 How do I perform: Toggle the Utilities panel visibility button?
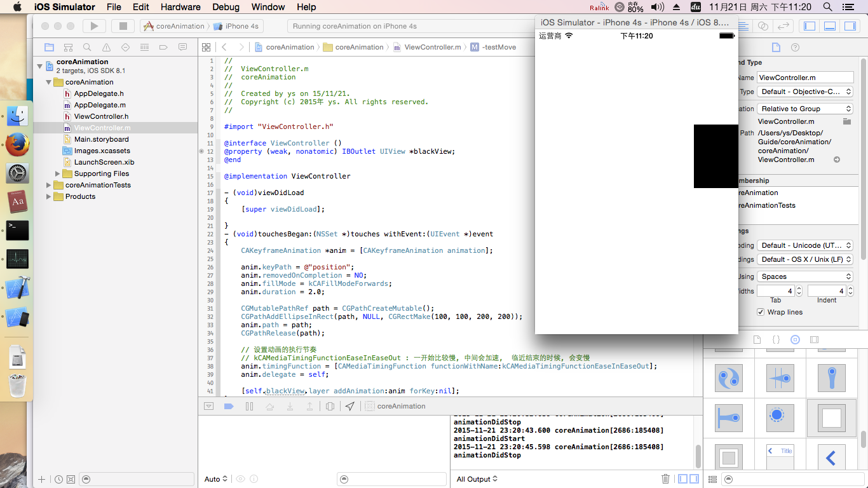point(850,26)
